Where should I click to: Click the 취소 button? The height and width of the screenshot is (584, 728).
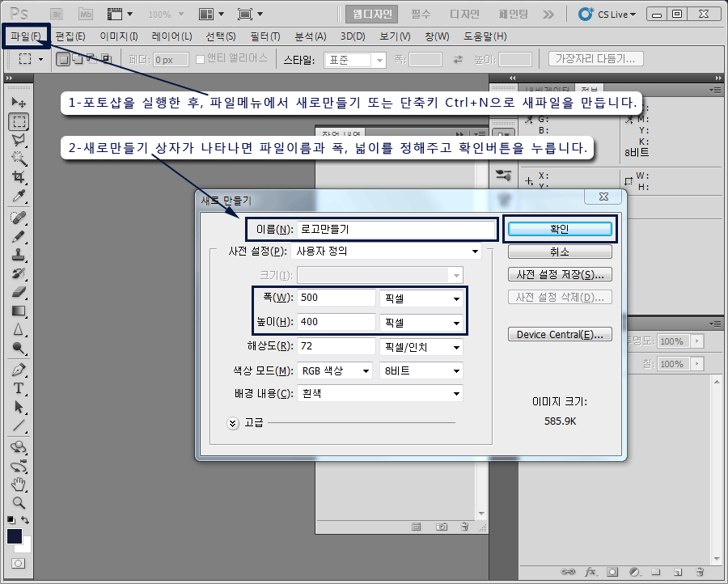click(560, 252)
